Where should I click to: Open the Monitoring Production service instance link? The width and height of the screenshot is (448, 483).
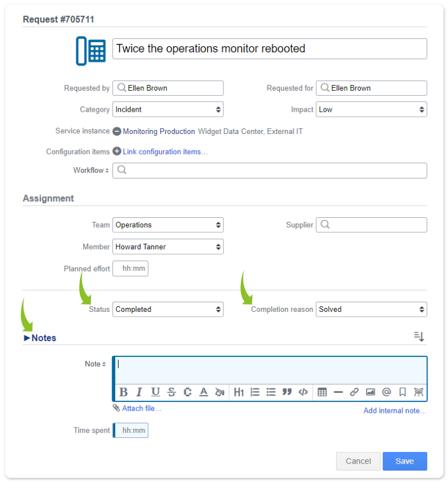159,132
